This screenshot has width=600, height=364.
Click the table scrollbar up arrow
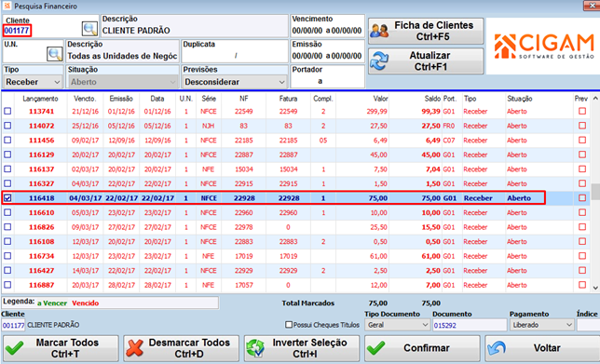595,99
